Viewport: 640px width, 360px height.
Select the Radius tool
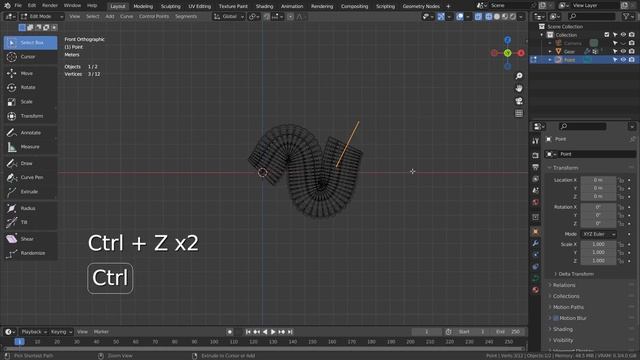(x=30, y=208)
